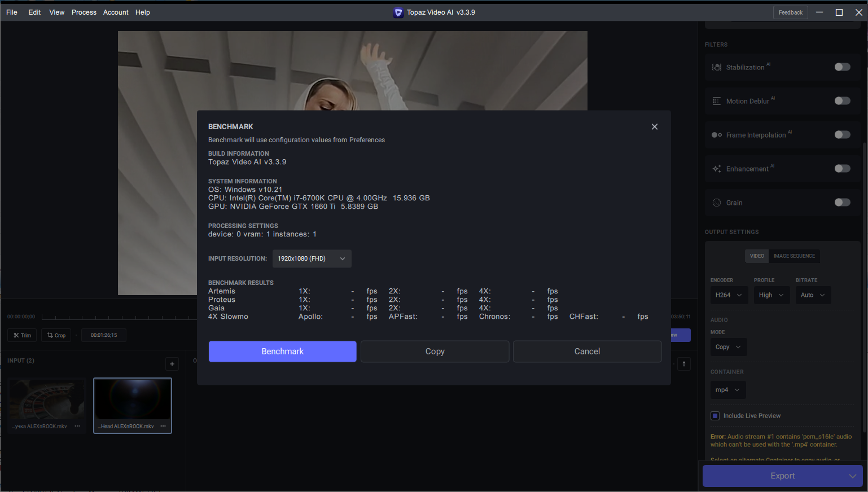Click the Topaz Video AI logo icon
Viewport: 868px width, 492px height.
[x=398, y=12]
